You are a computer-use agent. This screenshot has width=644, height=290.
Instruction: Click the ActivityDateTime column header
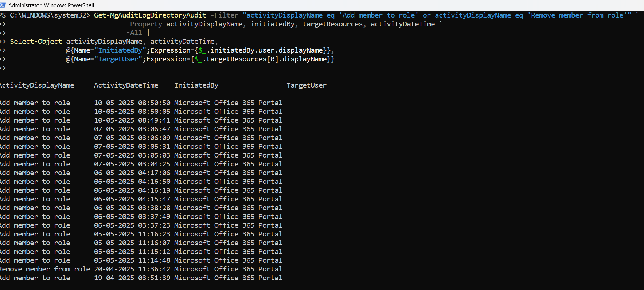click(x=126, y=85)
